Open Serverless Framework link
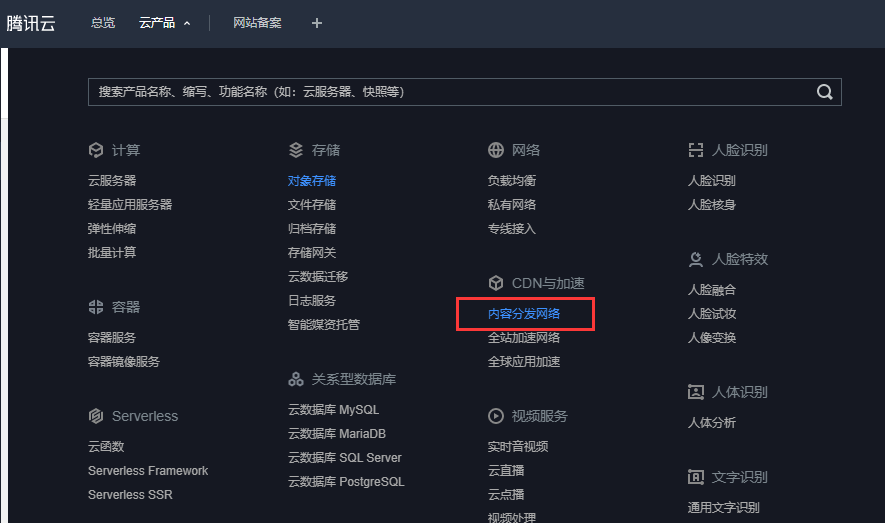The height and width of the screenshot is (523, 885). [x=148, y=471]
